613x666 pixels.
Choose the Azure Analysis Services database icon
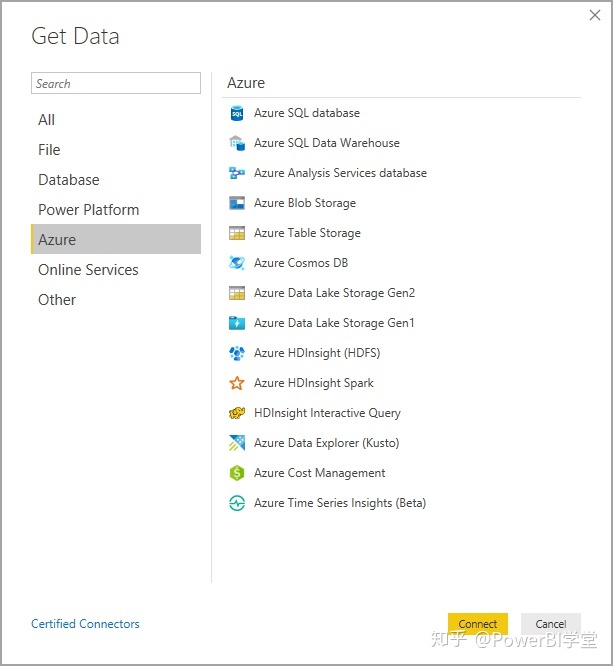coord(237,173)
